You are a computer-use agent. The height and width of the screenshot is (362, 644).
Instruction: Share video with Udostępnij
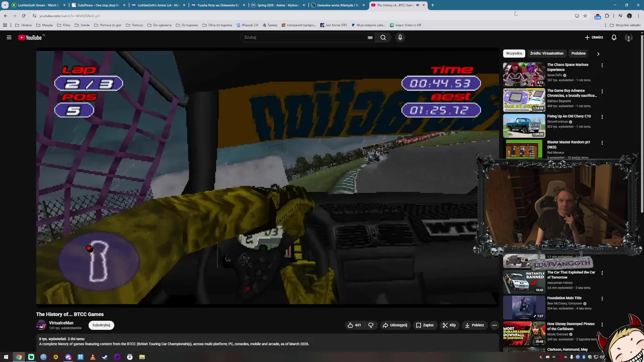point(394,325)
